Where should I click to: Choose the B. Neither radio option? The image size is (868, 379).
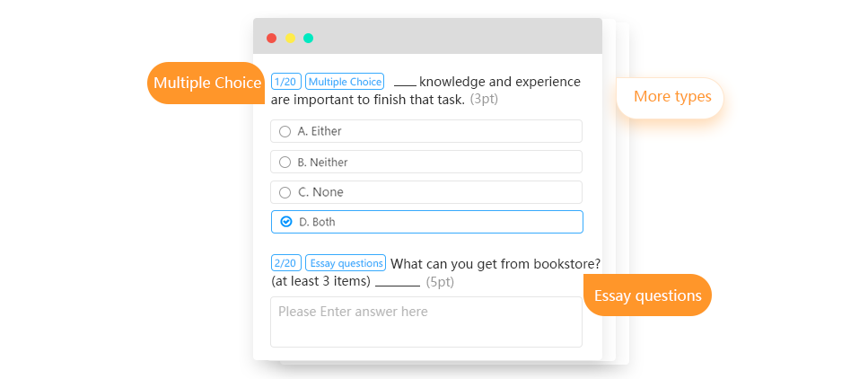285,162
